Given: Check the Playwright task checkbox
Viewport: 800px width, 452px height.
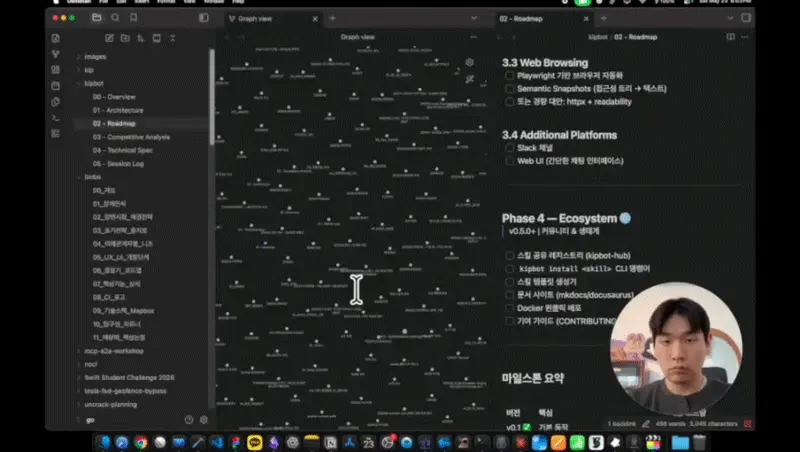Looking at the screenshot, I should point(509,76).
